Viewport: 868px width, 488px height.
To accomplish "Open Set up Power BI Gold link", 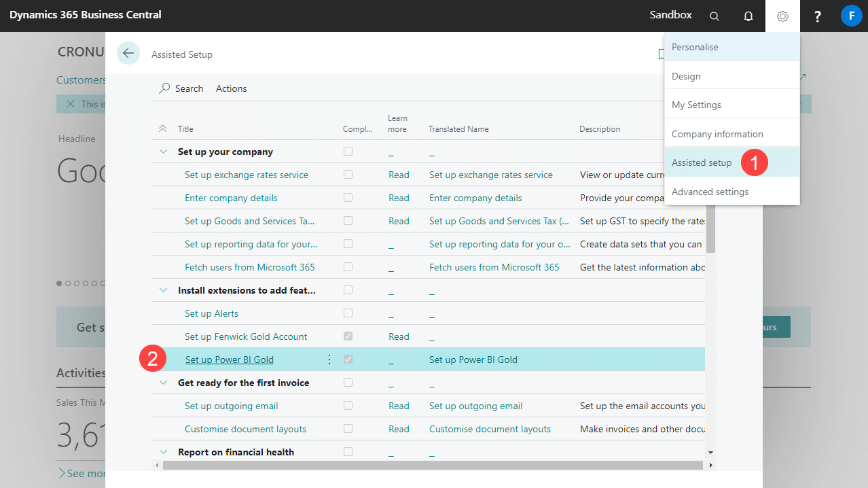I will coord(230,360).
